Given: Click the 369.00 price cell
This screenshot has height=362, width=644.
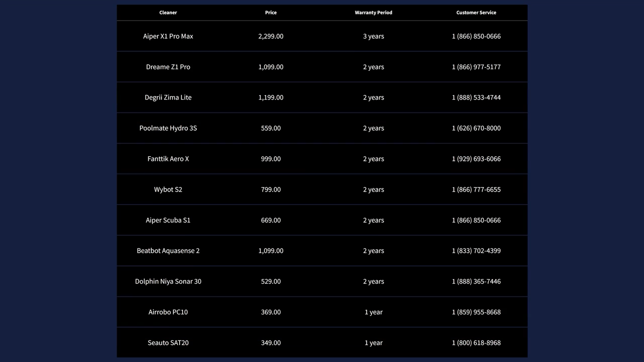Looking at the screenshot, I should point(271,312).
